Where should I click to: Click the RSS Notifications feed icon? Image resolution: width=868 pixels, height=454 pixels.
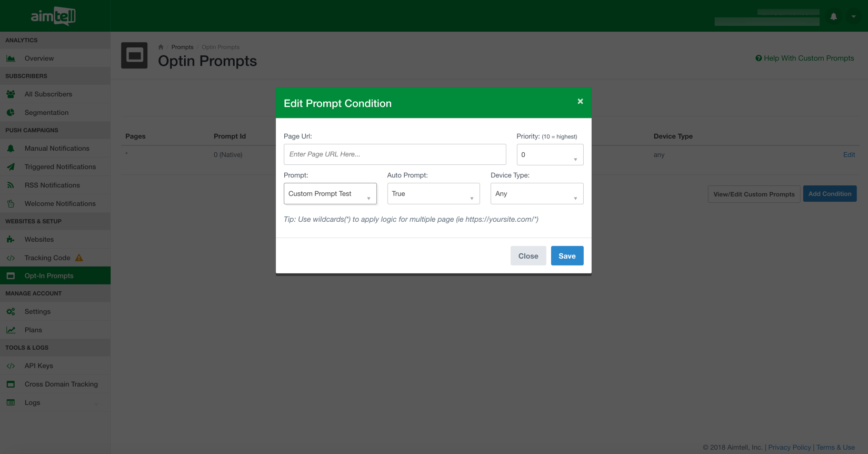click(11, 185)
